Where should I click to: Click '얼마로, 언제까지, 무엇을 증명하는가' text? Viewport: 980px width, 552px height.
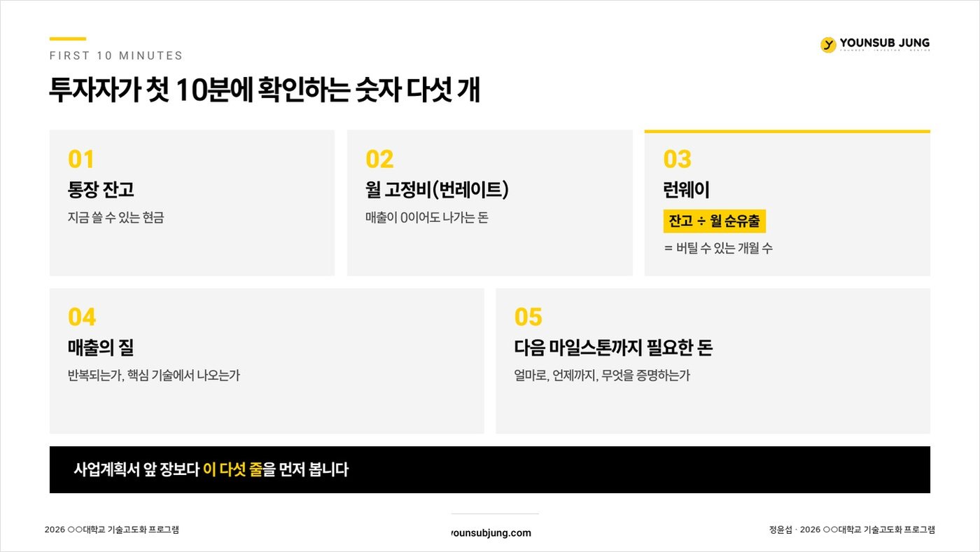602,375
